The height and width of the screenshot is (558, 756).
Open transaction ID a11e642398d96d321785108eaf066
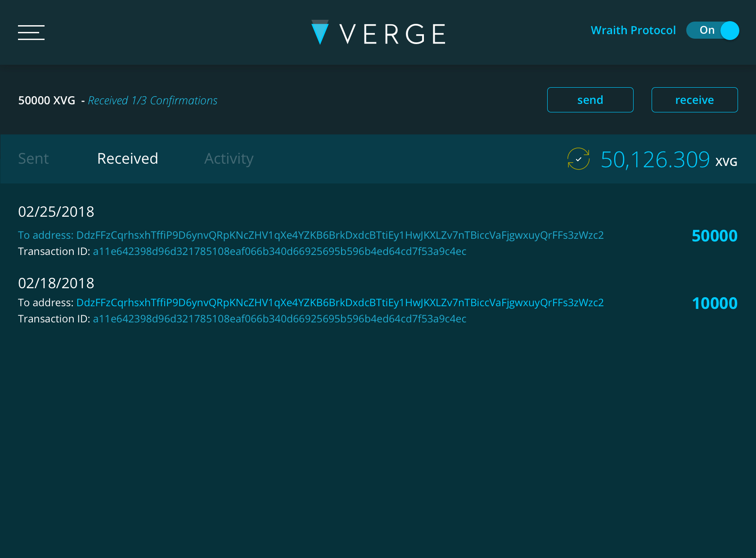click(279, 251)
